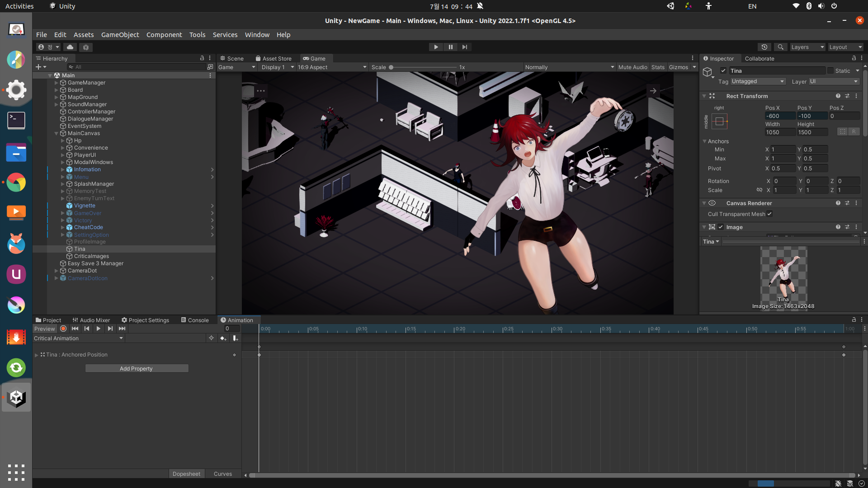868x488 pixels.
Task: Toggle constrained proportions scale link icon
Action: (x=759, y=190)
